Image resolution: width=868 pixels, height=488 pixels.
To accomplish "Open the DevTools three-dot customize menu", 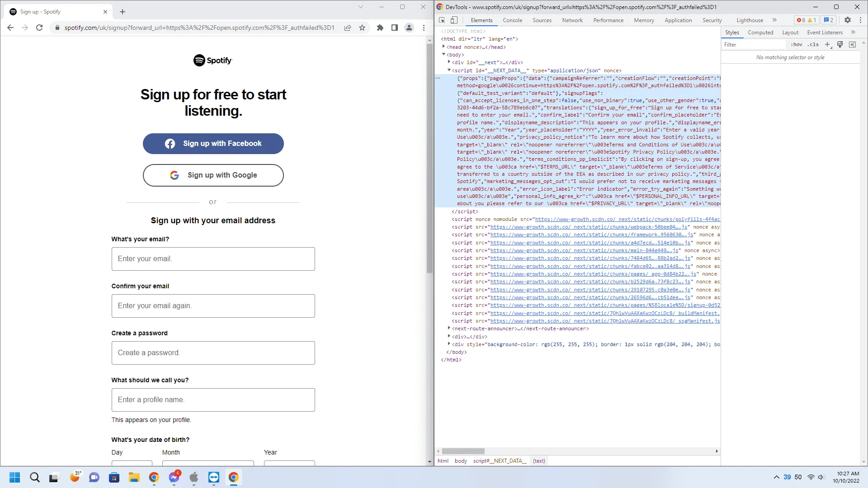I will [861, 20].
